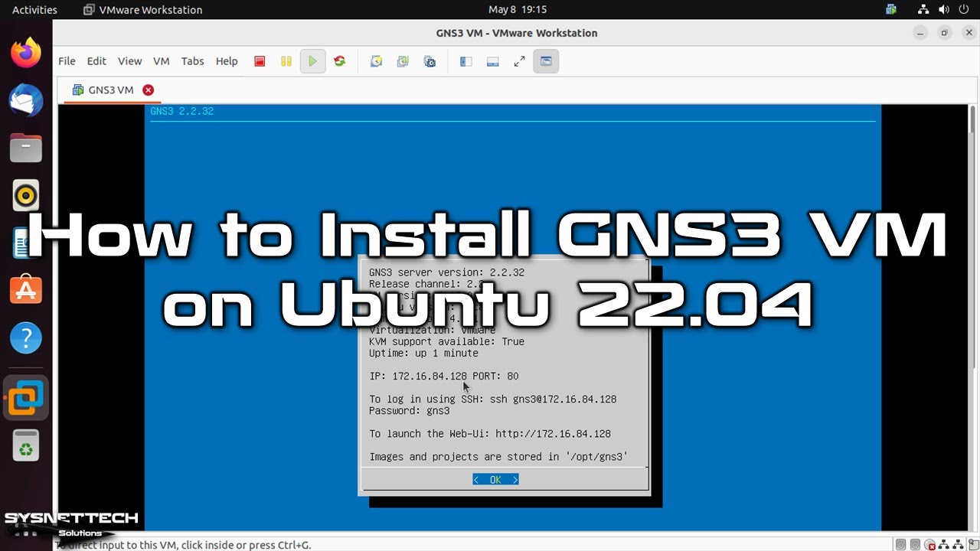
Task: Open the File menu
Action: coord(67,61)
